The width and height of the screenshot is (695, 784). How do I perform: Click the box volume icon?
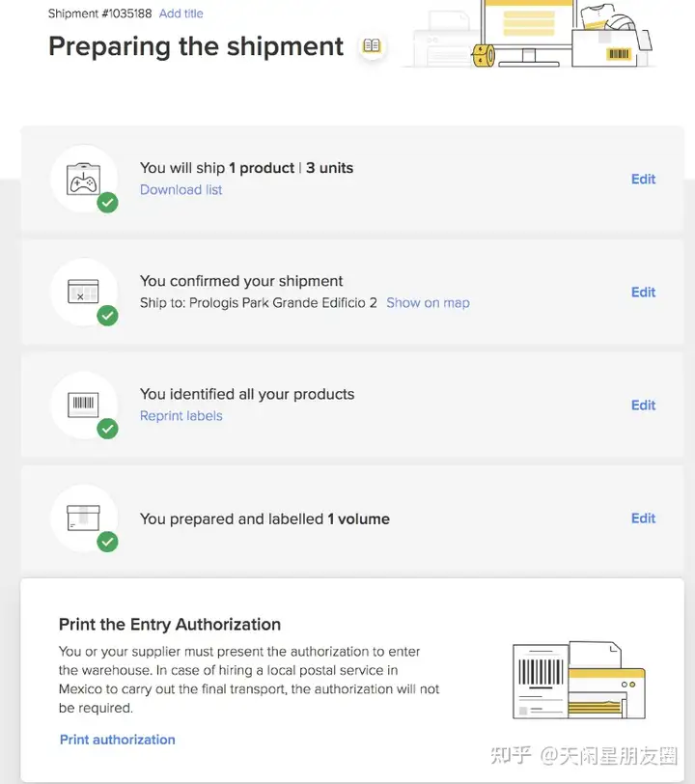[83, 518]
